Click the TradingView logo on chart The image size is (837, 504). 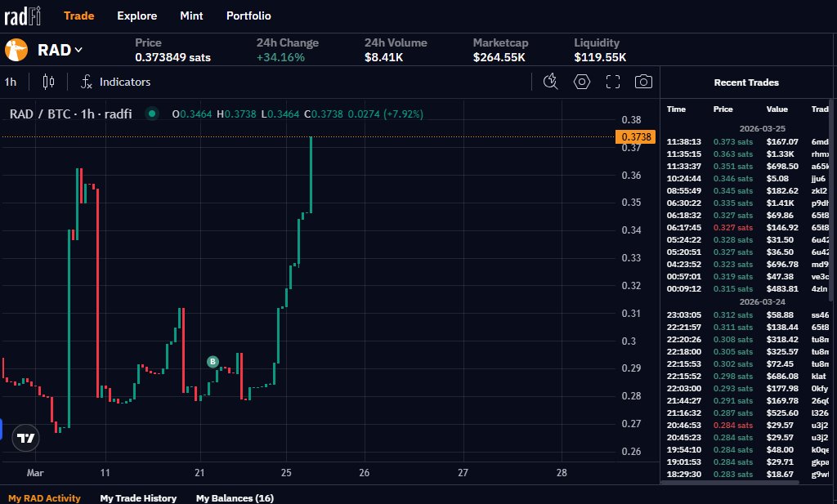[x=25, y=438]
